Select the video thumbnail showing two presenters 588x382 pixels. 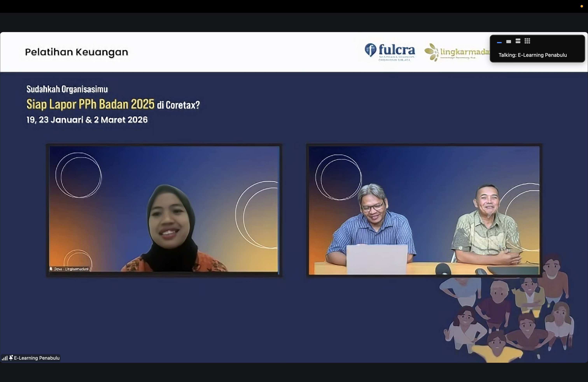click(424, 211)
